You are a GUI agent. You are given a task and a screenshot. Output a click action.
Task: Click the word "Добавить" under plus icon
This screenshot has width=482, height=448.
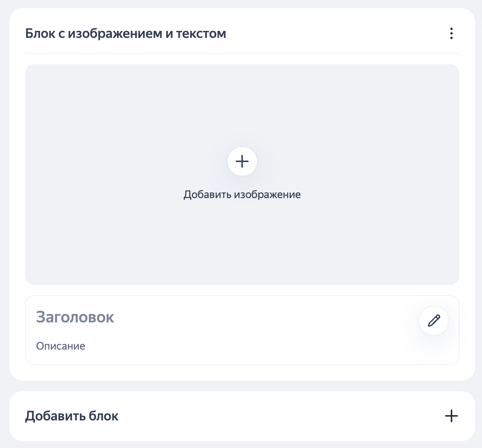coord(207,194)
